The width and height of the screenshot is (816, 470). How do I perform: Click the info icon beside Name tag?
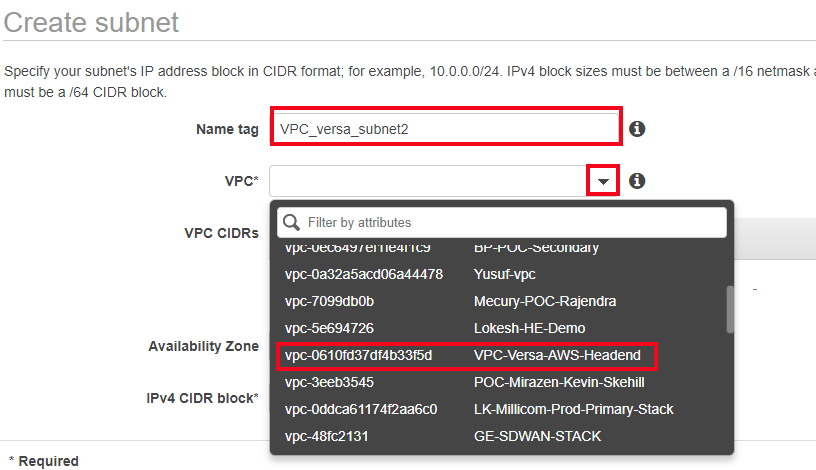[637, 129]
